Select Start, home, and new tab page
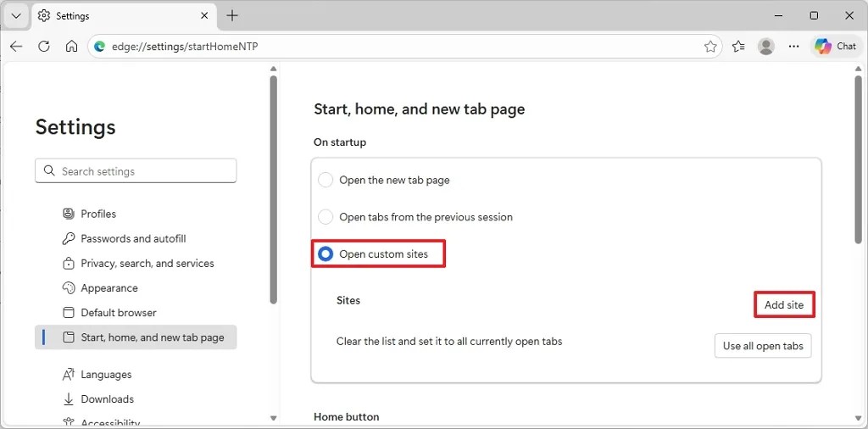868x429 pixels. (136, 337)
